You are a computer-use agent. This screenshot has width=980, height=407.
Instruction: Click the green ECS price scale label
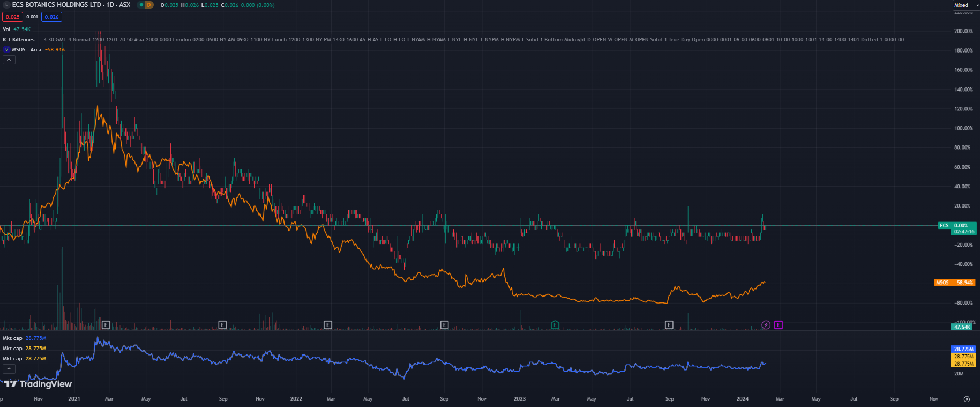[x=944, y=226]
